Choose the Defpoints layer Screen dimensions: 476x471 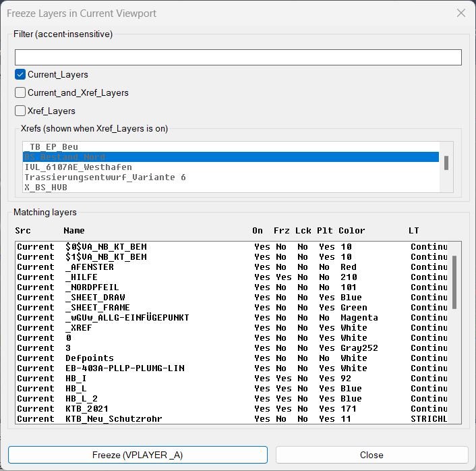pos(90,358)
